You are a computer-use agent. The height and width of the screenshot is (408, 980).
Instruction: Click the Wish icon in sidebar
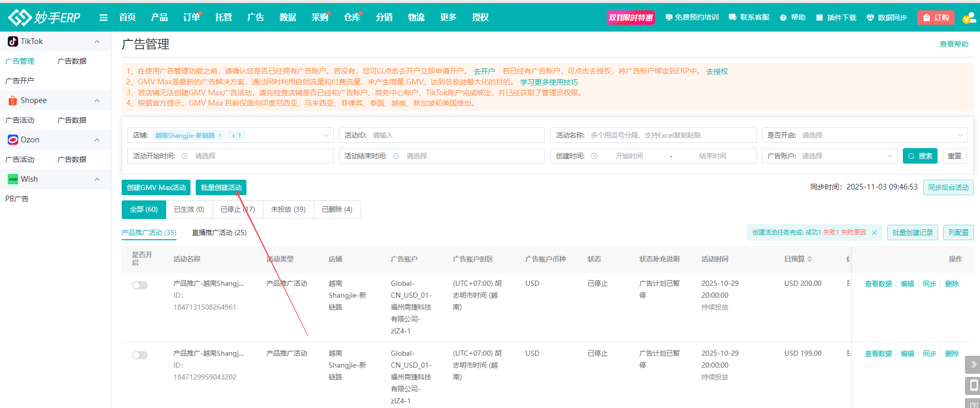coord(13,179)
